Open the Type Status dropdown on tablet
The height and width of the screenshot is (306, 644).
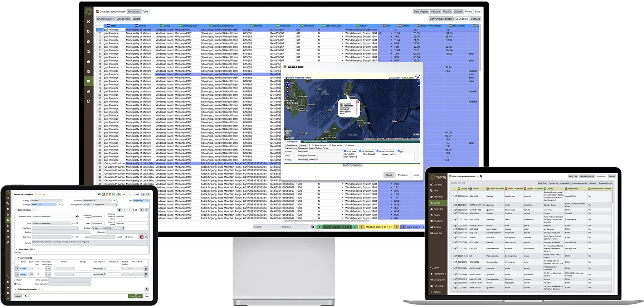(55, 228)
